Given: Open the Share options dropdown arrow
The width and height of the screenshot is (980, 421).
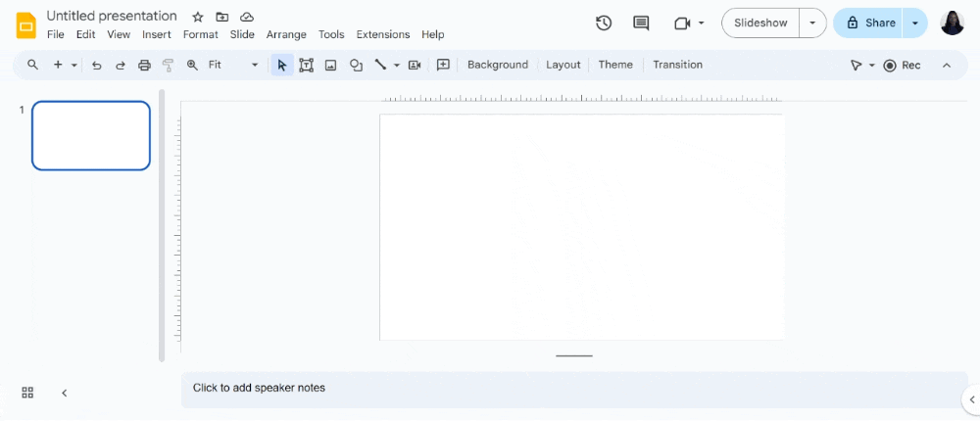Looking at the screenshot, I should tap(914, 23).
